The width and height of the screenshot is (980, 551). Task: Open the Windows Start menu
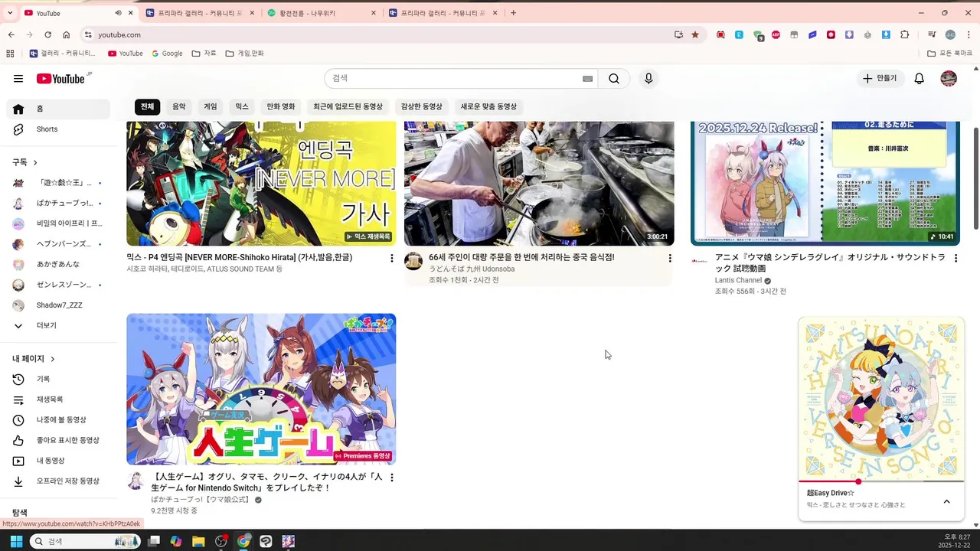[16, 541]
